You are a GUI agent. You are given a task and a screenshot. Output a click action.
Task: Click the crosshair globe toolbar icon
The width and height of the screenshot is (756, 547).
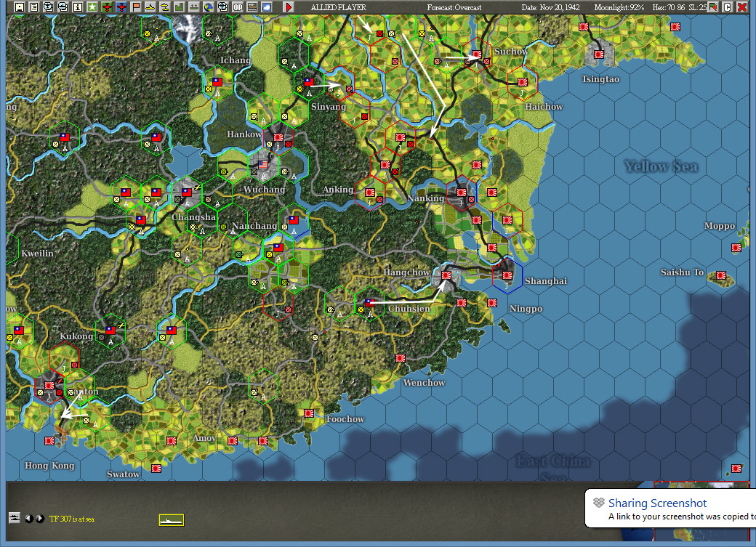[222, 7]
